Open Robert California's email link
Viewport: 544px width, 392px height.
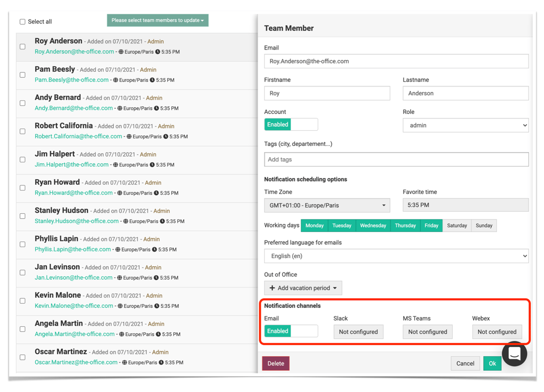tap(78, 137)
